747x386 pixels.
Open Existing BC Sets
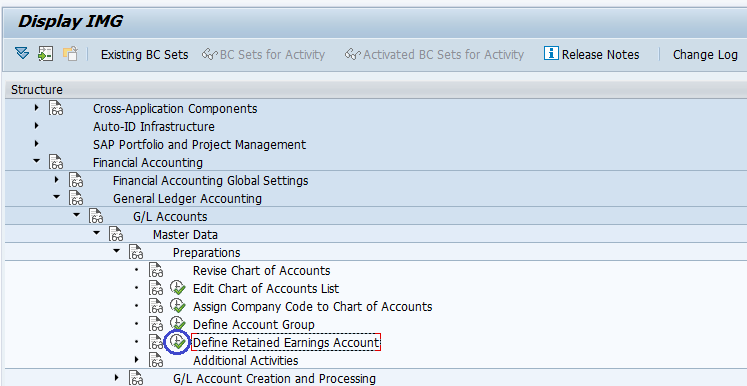pos(144,55)
